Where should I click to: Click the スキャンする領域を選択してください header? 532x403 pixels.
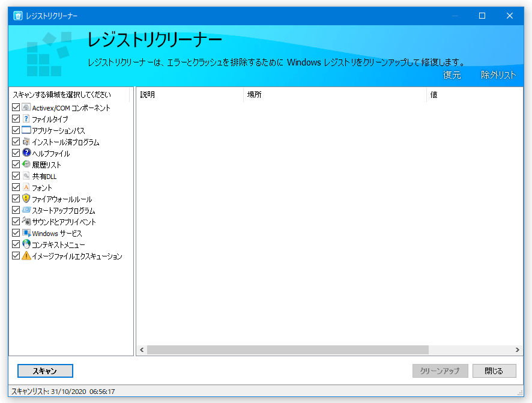pyautogui.click(x=69, y=95)
